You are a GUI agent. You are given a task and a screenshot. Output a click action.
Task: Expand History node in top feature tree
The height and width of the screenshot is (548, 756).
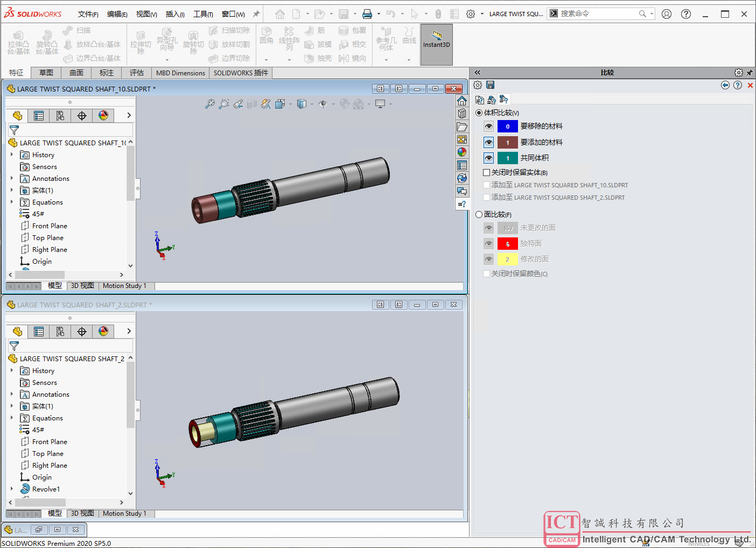[12, 154]
